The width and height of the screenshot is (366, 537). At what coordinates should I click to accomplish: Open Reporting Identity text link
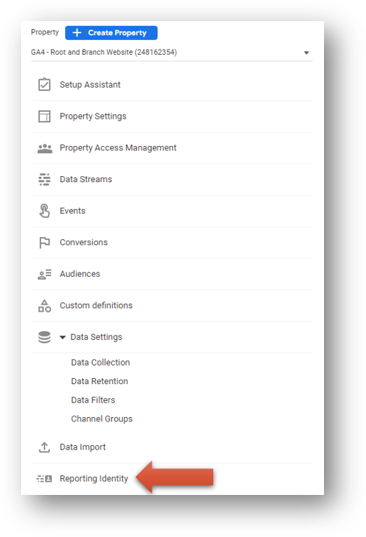click(94, 478)
